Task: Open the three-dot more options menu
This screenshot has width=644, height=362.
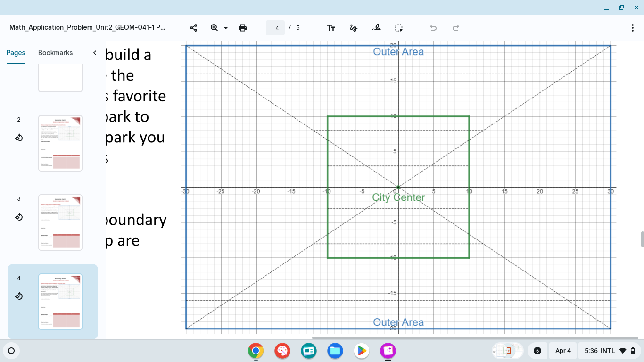Action: (x=633, y=28)
